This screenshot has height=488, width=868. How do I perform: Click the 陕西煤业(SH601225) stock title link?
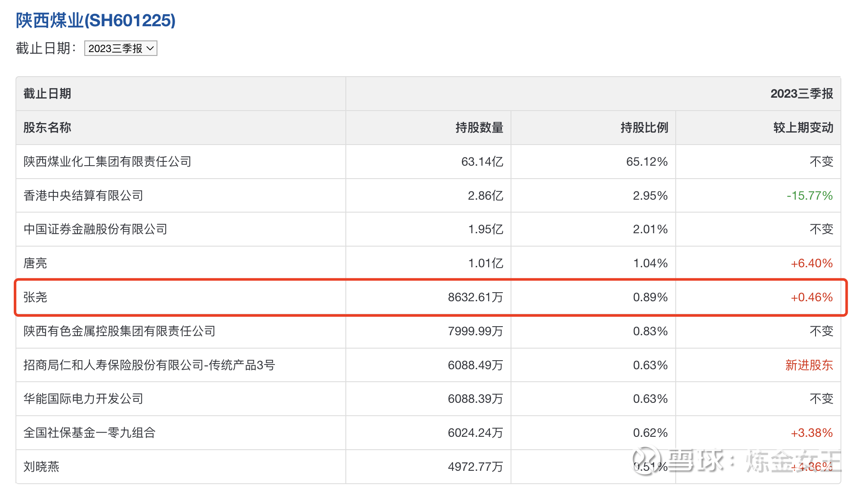[x=95, y=21]
